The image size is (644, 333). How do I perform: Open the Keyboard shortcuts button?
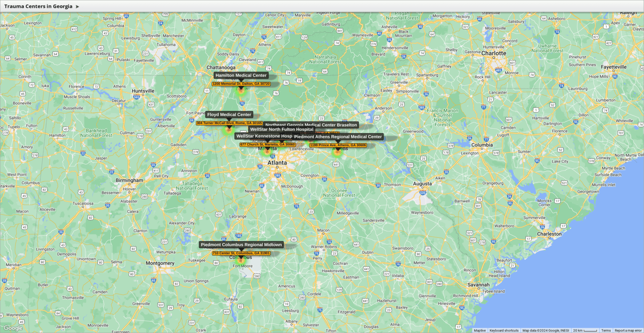(504, 331)
